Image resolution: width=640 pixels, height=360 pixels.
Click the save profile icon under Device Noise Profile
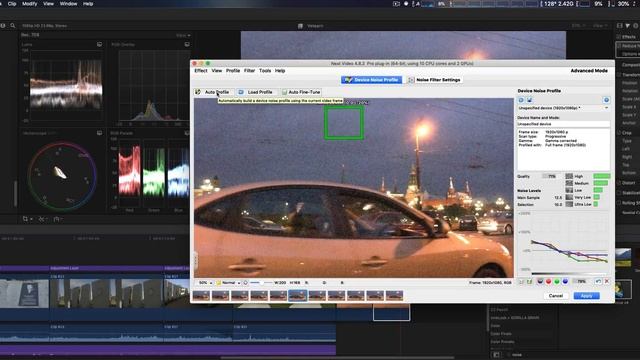529,100
